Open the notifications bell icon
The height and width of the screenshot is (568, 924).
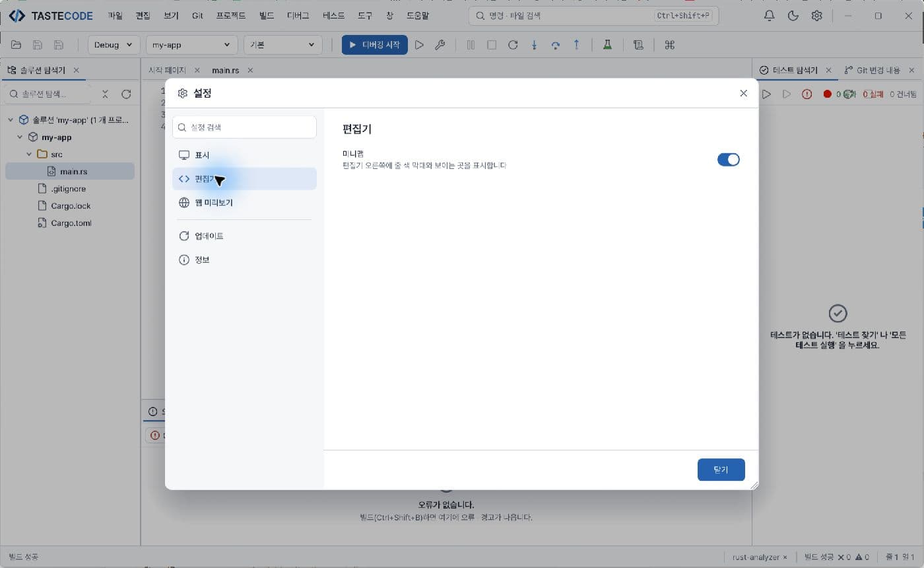pyautogui.click(x=769, y=16)
